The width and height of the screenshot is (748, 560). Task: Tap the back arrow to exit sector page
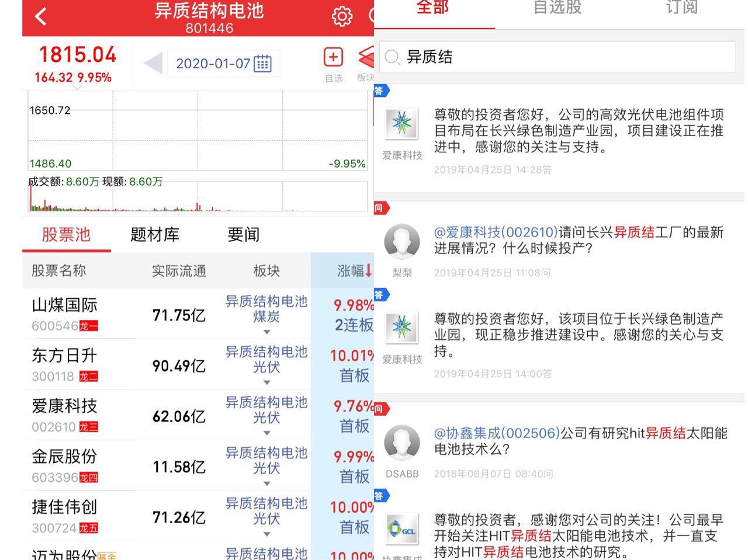[x=40, y=16]
